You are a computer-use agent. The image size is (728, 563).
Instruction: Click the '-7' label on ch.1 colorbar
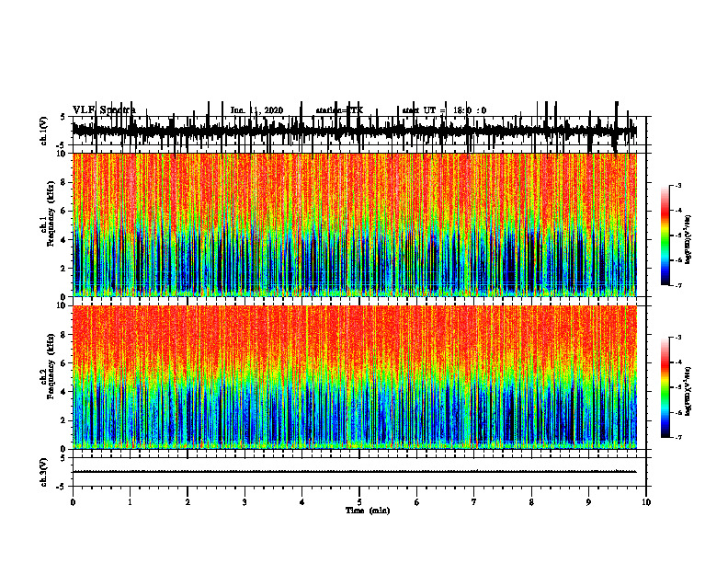[678, 285]
